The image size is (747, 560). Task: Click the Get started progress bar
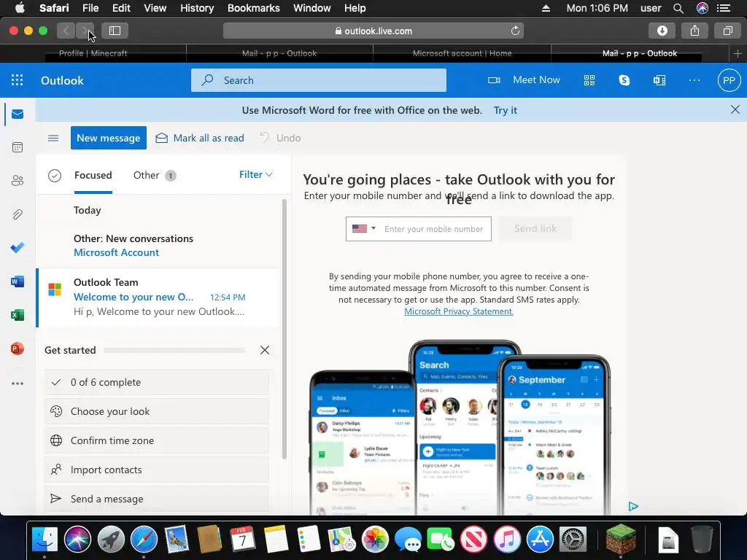coord(174,351)
